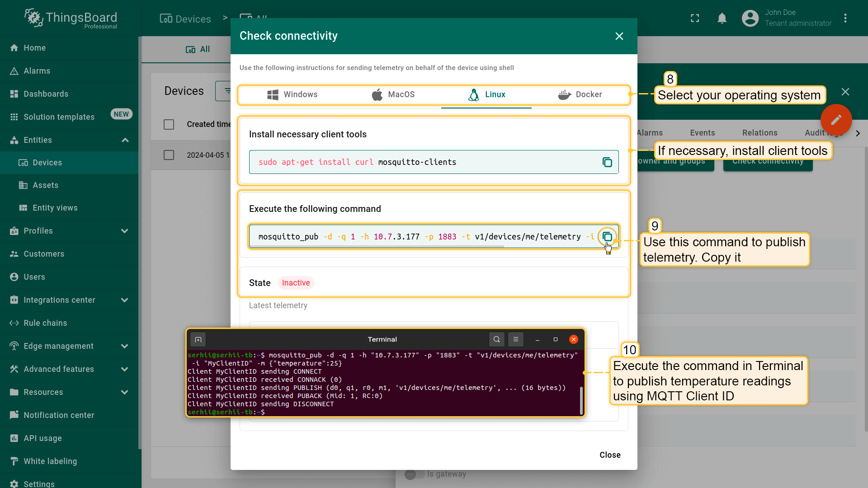Select the Docker tab
868x488 pixels.
coord(580,94)
